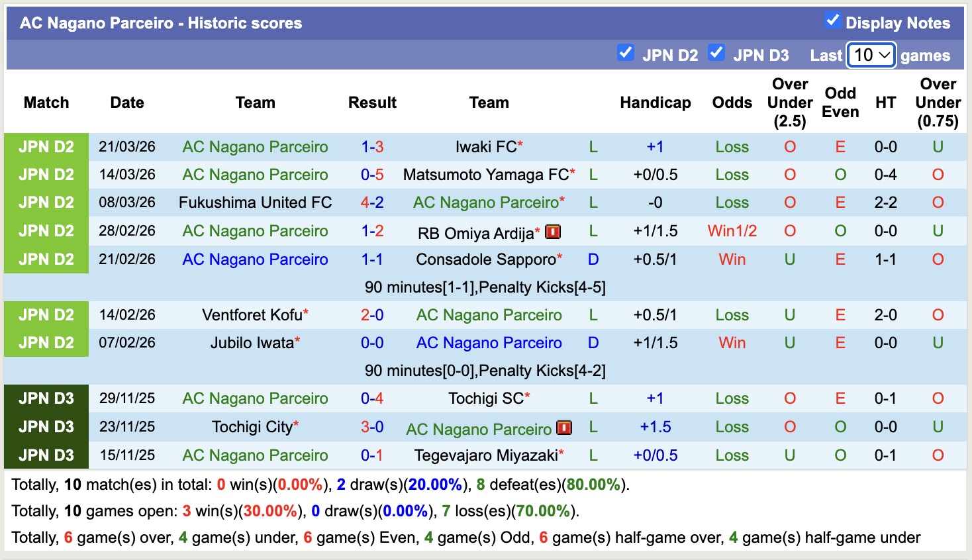Click JPN D2 league badge for 21/03/26 match
The height and width of the screenshot is (560, 972).
coord(46,147)
